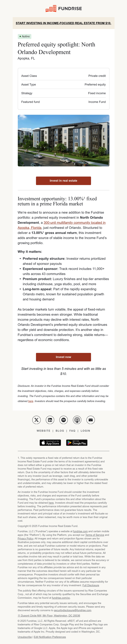The width and height of the screenshot is (127, 644).
Task: Open the Spotify social icon
Action: coord(63,420)
